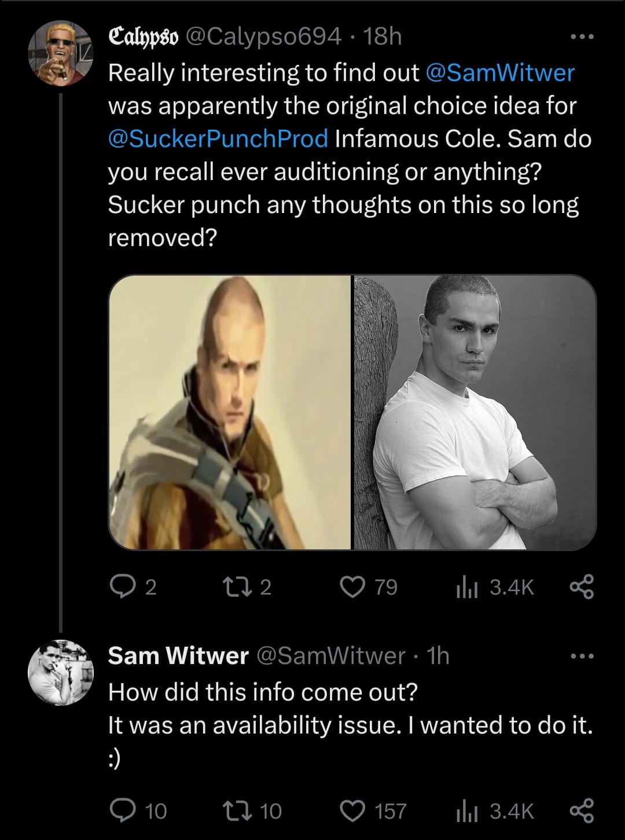
Task: Open more options on Calypso's tweet
Action: point(582,38)
